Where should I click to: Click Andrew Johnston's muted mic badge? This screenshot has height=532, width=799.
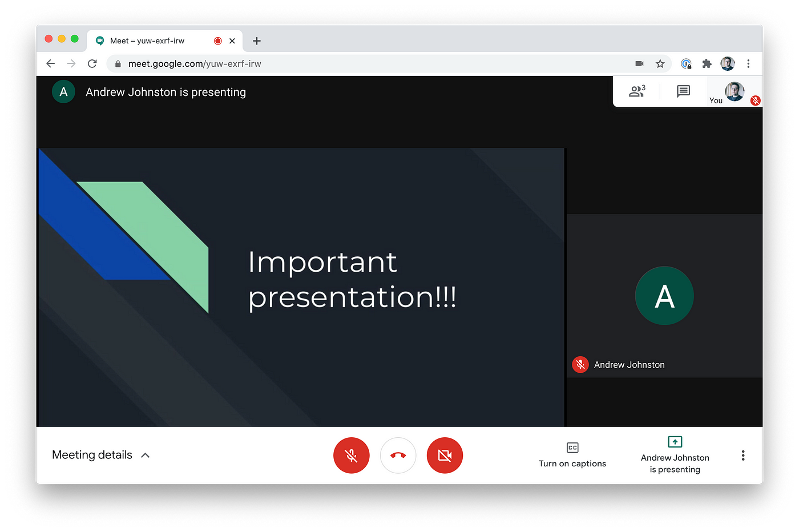[580, 364]
